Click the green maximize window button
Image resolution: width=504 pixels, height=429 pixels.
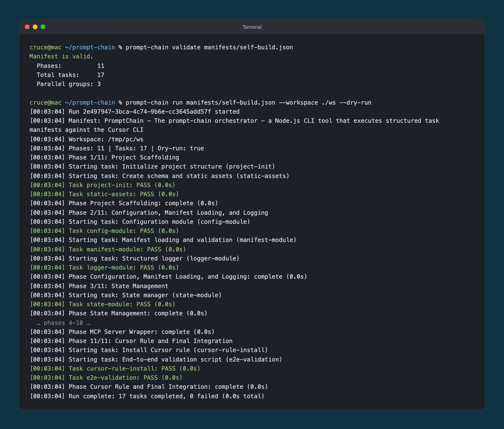pos(43,27)
